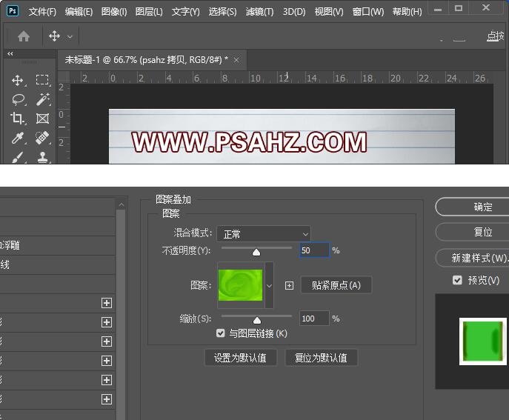Select the Frame tool

coord(42,119)
